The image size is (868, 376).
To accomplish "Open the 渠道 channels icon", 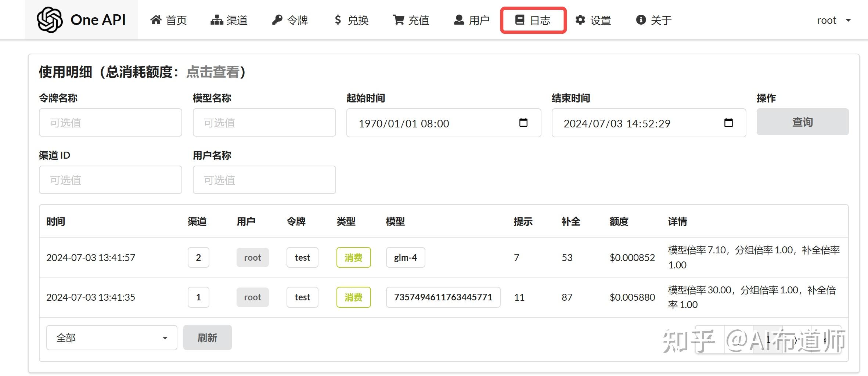I will pos(216,20).
